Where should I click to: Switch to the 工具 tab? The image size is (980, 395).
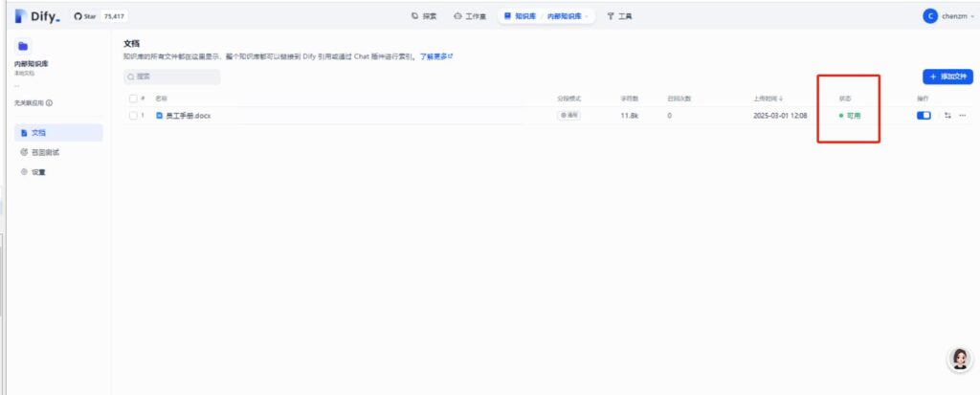[619, 16]
